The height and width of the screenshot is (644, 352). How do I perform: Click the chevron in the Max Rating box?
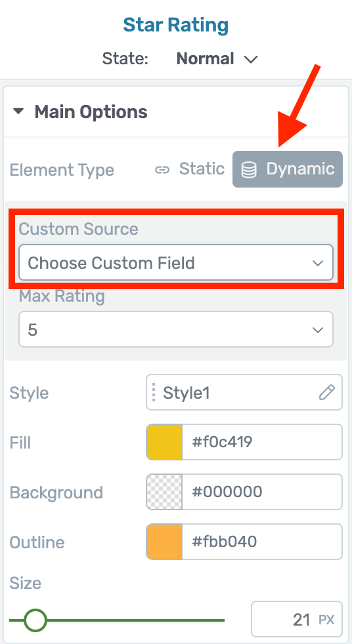tap(317, 330)
